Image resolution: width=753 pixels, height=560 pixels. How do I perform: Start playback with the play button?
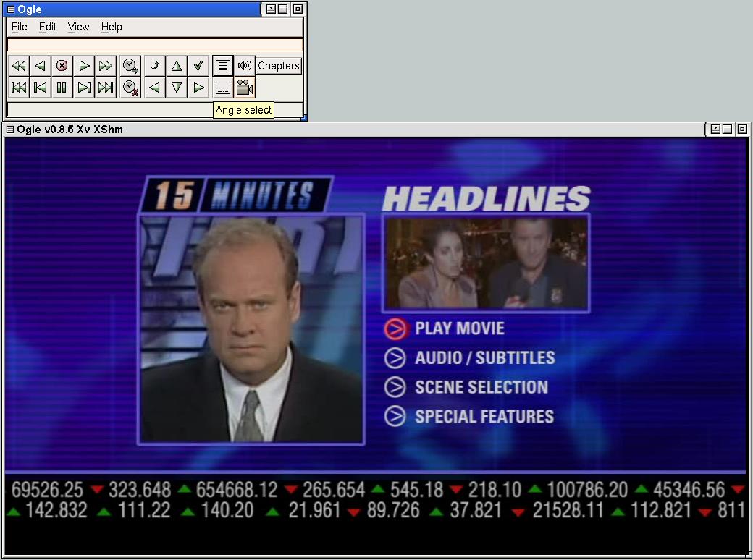[84, 66]
